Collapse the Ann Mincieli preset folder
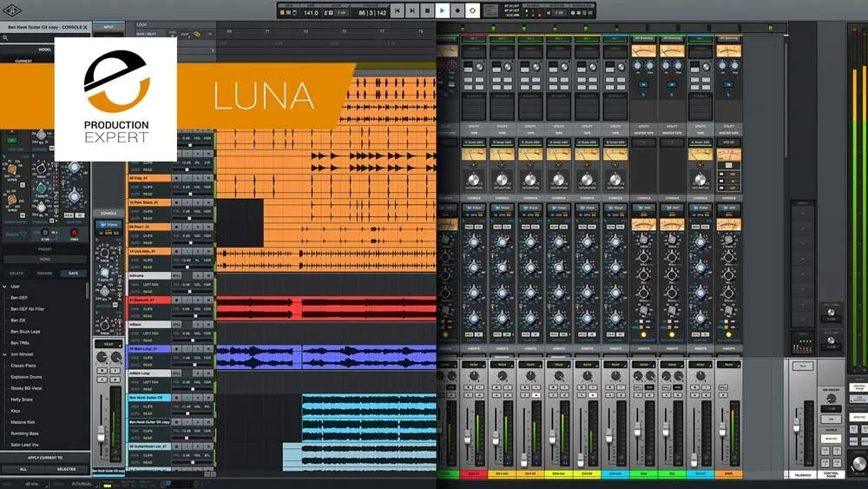 [5, 354]
